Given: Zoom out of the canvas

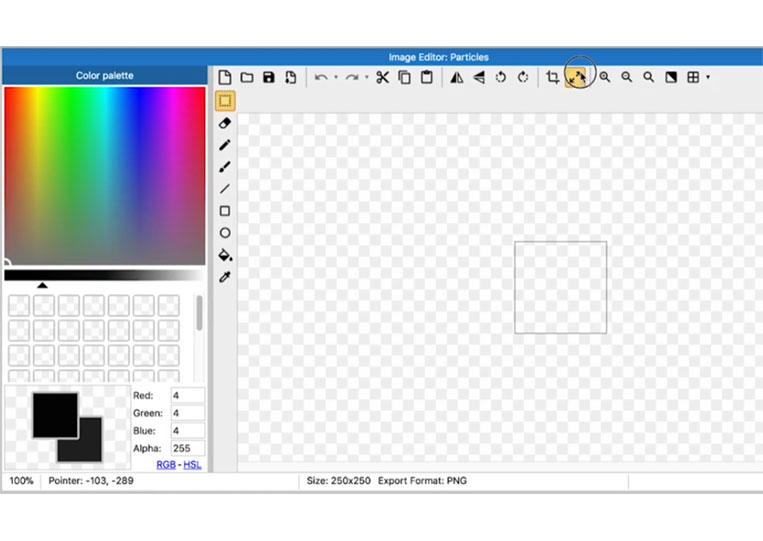Looking at the screenshot, I should pos(627,77).
